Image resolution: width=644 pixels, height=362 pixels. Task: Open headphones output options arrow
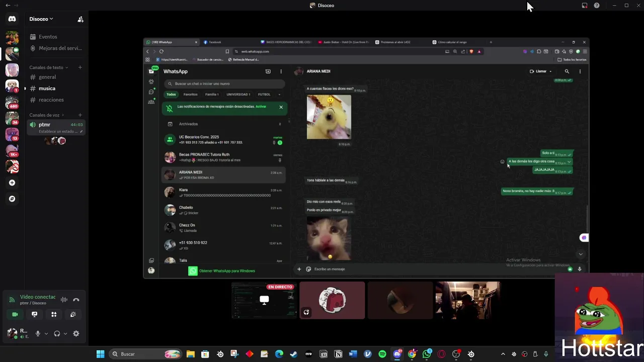click(x=65, y=333)
